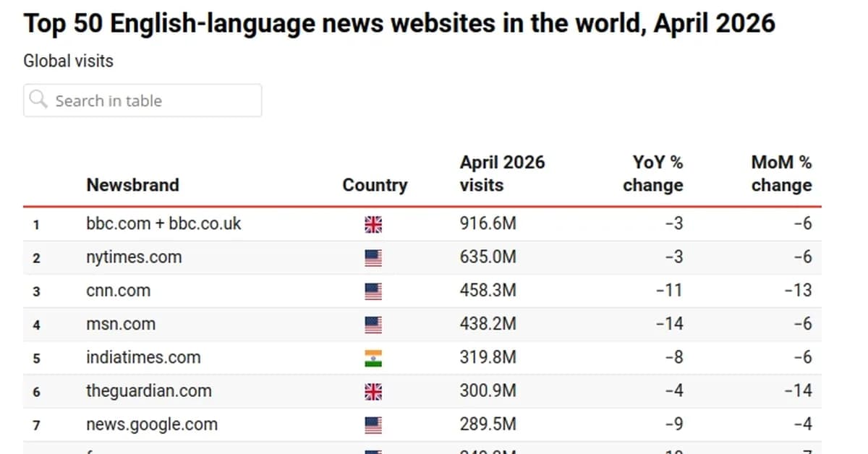Click the rank number 1 cell

tap(36, 225)
